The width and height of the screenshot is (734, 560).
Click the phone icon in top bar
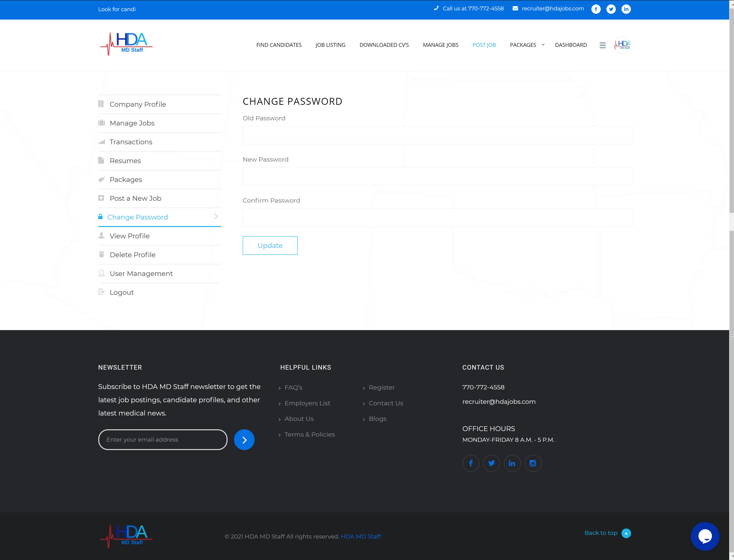tap(436, 8)
